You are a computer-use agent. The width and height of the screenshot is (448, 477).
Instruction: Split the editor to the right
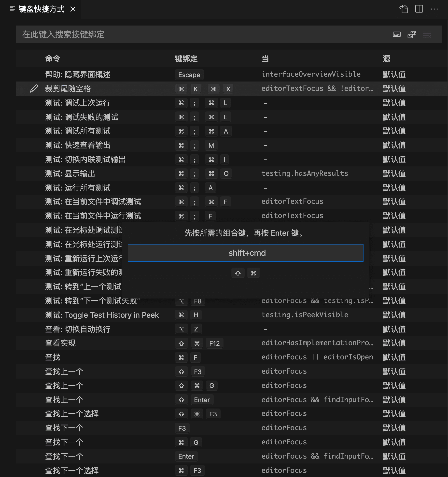[x=419, y=9]
